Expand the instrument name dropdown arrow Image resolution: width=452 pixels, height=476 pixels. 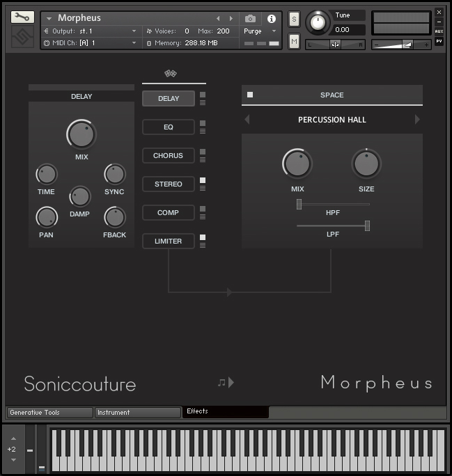point(49,19)
